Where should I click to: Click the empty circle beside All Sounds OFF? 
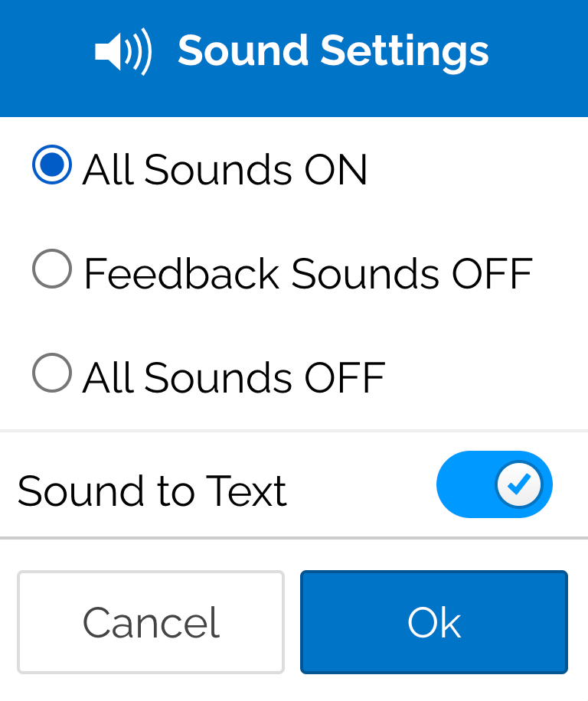click(52, 373)
